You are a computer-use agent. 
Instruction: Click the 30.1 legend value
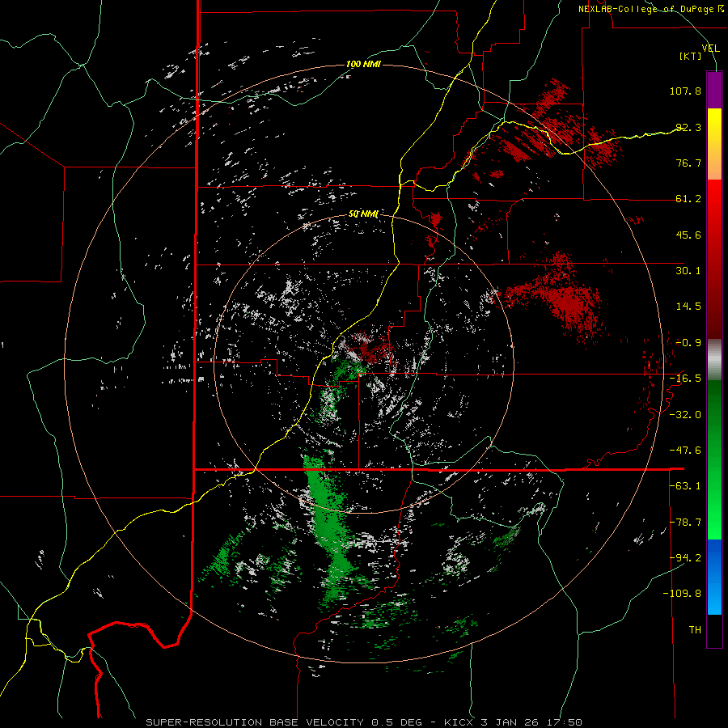[688, 271]
